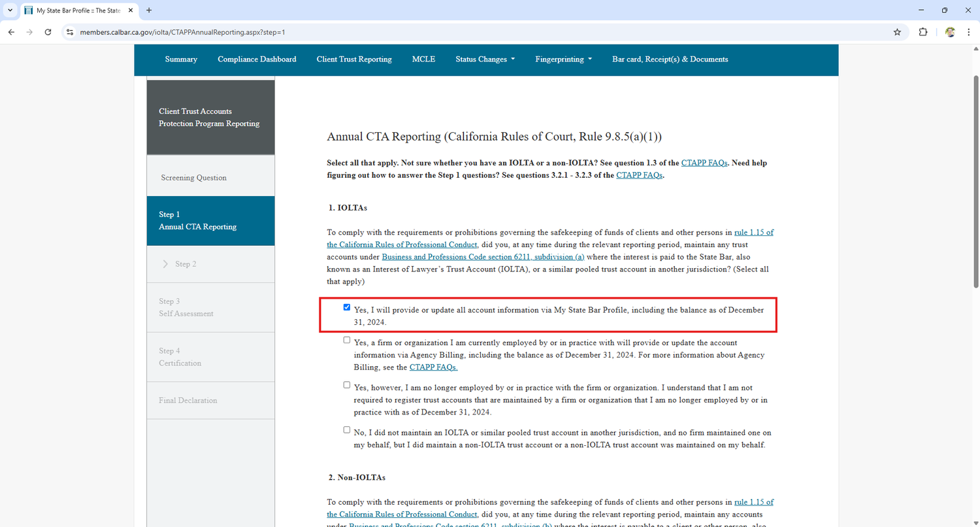Open the Extensions puzzle icon
The image size is (980, 527).
(923, 32)
